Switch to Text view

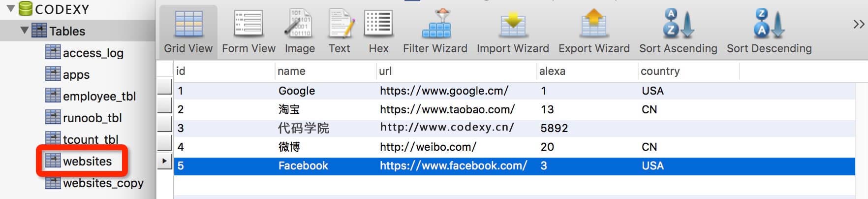[x=340, y=32]
